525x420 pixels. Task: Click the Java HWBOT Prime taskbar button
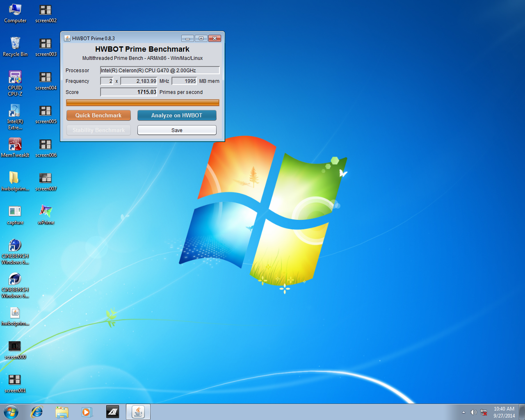click(138, 412)
